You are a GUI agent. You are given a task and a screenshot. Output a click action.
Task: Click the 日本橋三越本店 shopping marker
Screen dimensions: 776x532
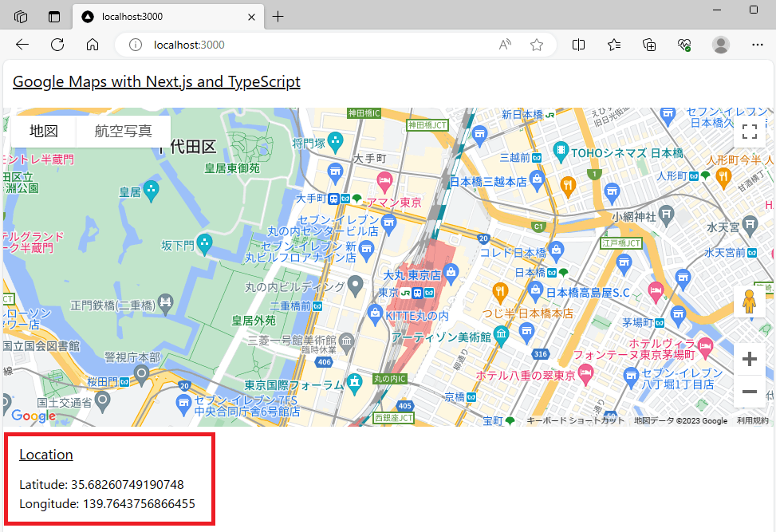[x=537, y=180]
